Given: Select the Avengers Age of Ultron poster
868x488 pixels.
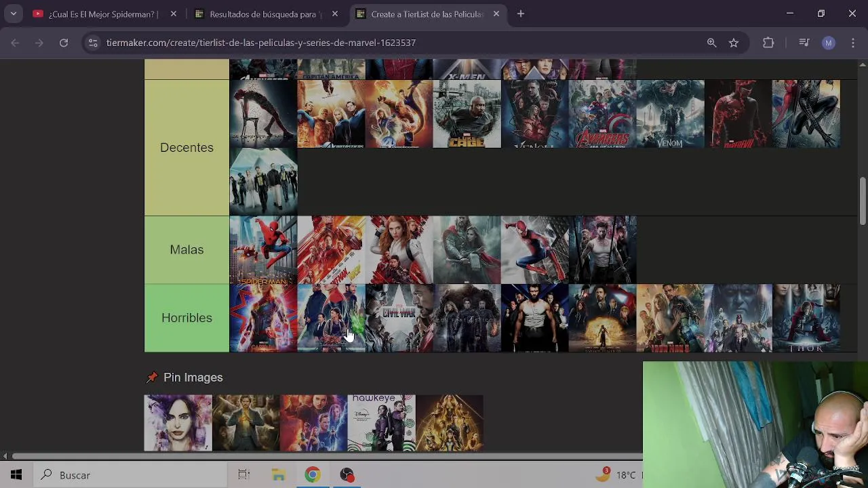Looking at the screenshot, I should coord(602,114).
